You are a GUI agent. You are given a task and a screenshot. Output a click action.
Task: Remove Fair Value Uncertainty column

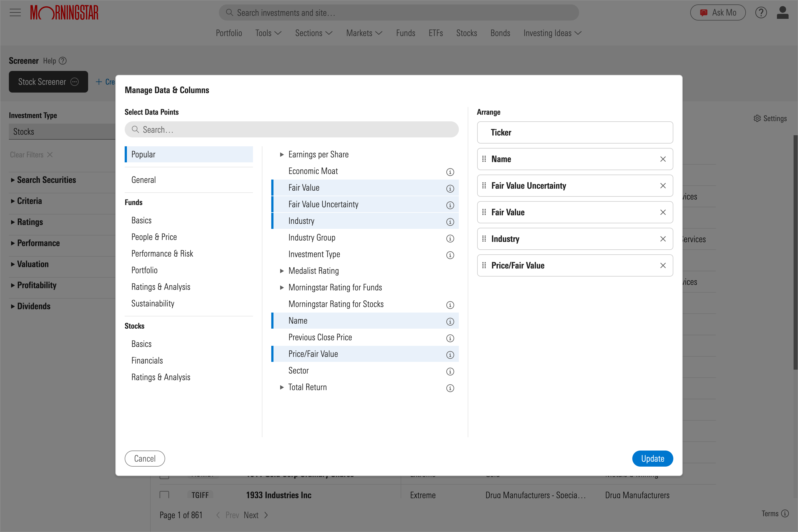click(663, 185)
